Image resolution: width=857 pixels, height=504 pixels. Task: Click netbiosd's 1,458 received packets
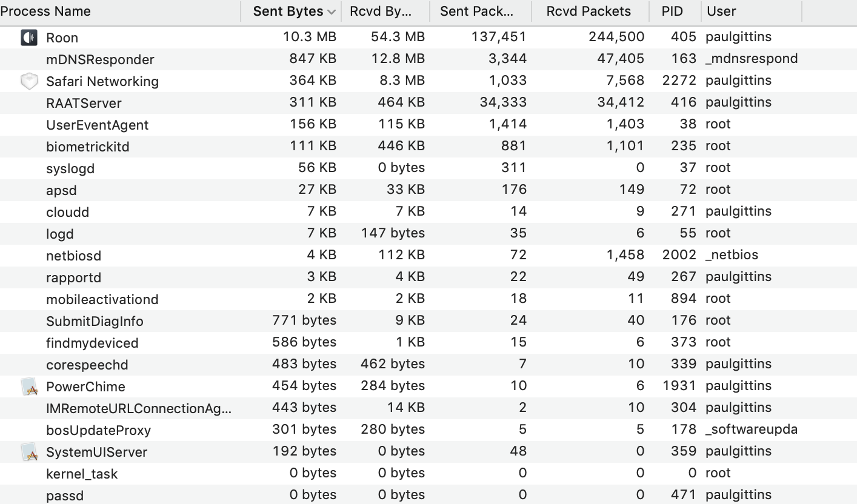[625, 254]
